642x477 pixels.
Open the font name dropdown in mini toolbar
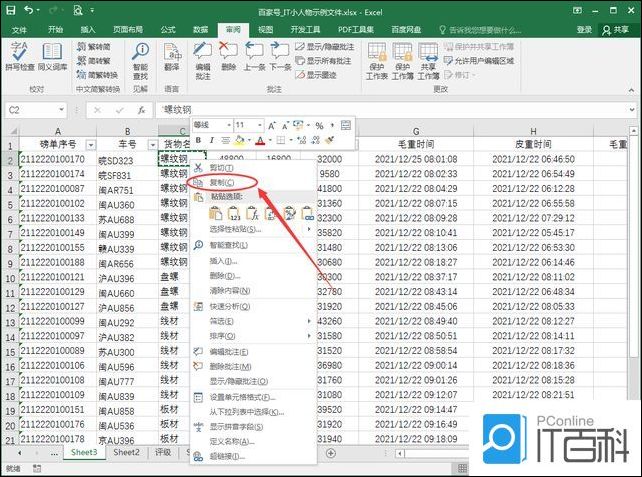coord(228,125)
